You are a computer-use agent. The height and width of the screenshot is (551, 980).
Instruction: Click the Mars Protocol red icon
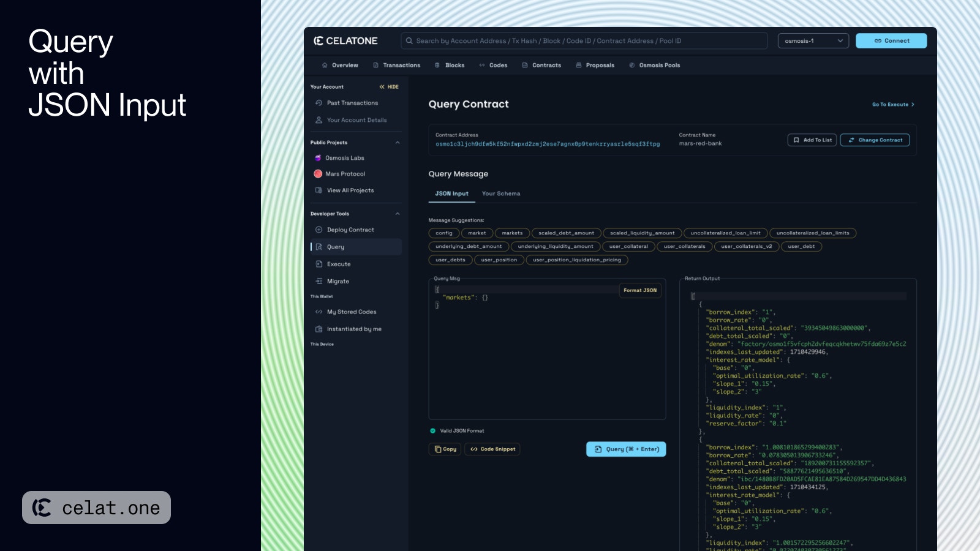tap(318, 174)
